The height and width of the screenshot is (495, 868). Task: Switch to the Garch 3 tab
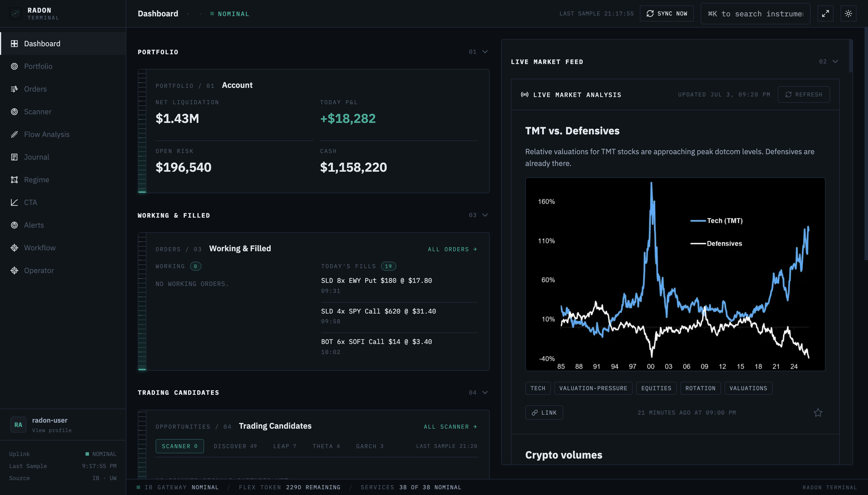370,446
